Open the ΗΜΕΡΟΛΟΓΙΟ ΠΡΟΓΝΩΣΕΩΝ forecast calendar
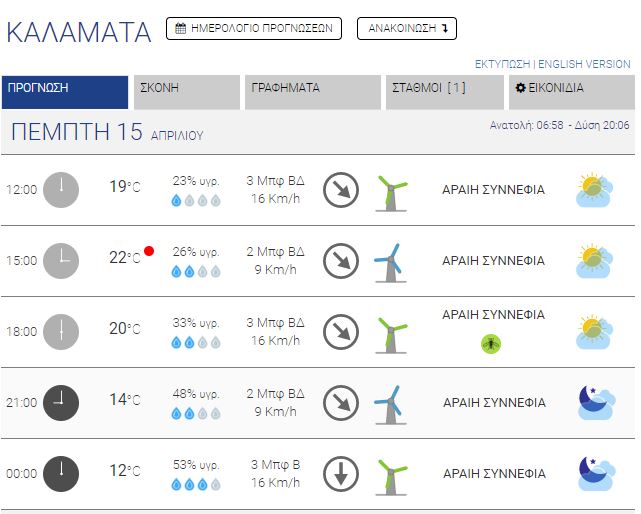 (254, 28)
